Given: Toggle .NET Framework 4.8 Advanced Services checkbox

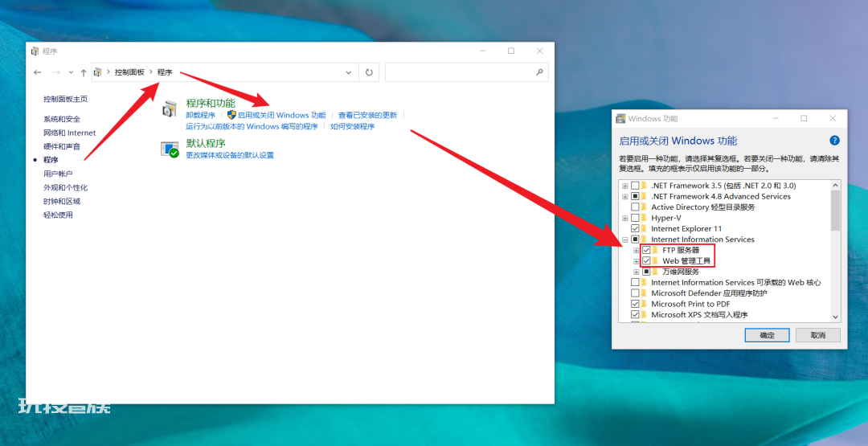Looking at the screenshot, I should click(x=636, y=196).
